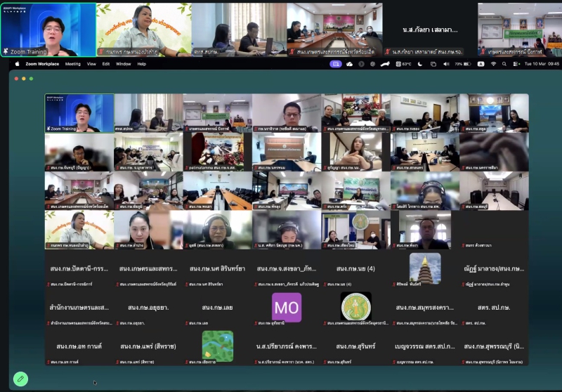Click the pagoda profile picture participant tile

pos(425,268)
